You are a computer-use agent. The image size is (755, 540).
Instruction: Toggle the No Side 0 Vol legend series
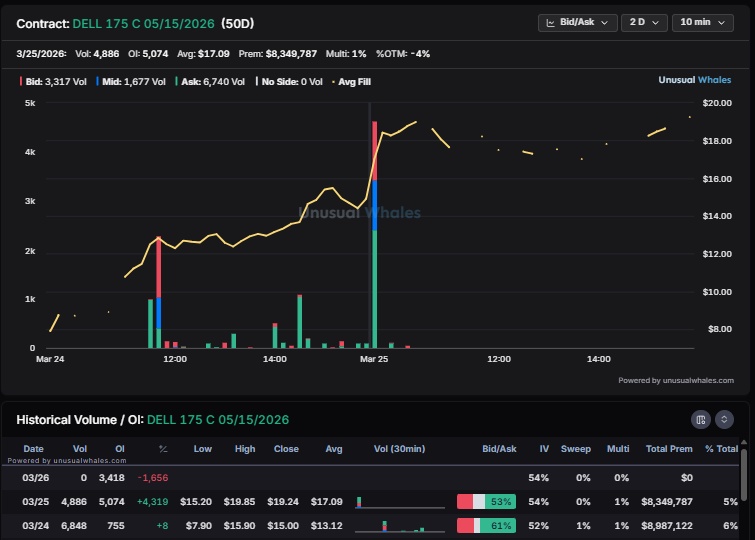[289, 82]
